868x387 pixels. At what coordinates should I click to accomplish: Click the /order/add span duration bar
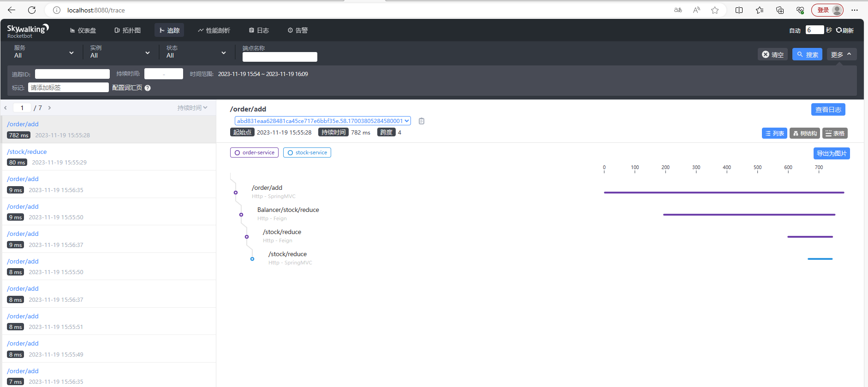pos(724,193)
